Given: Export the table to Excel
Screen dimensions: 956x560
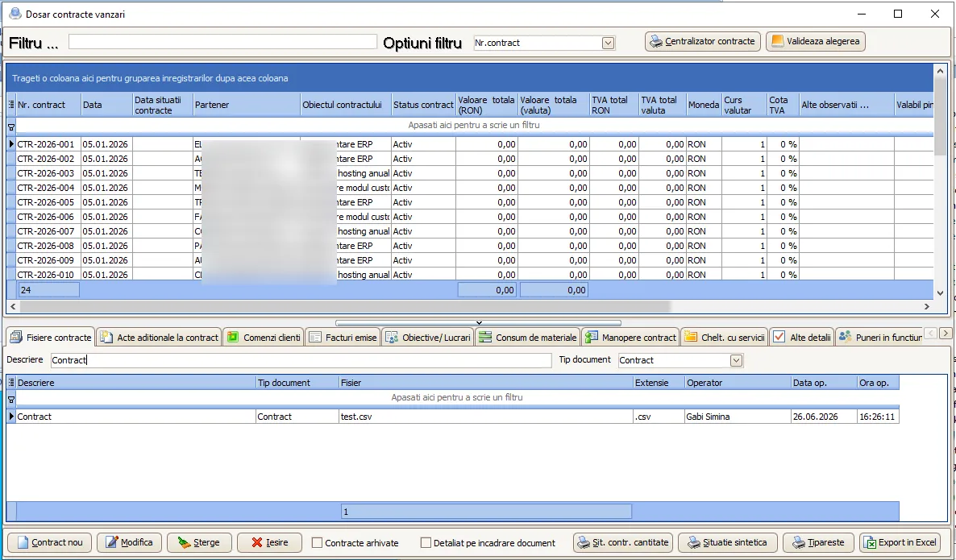Looking at the screenshot, I should (x=900, y=542).
